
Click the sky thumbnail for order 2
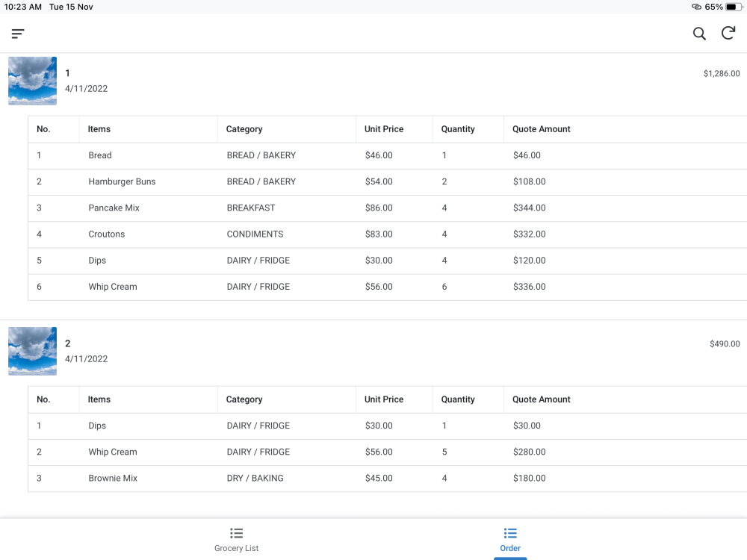point(32,351)
